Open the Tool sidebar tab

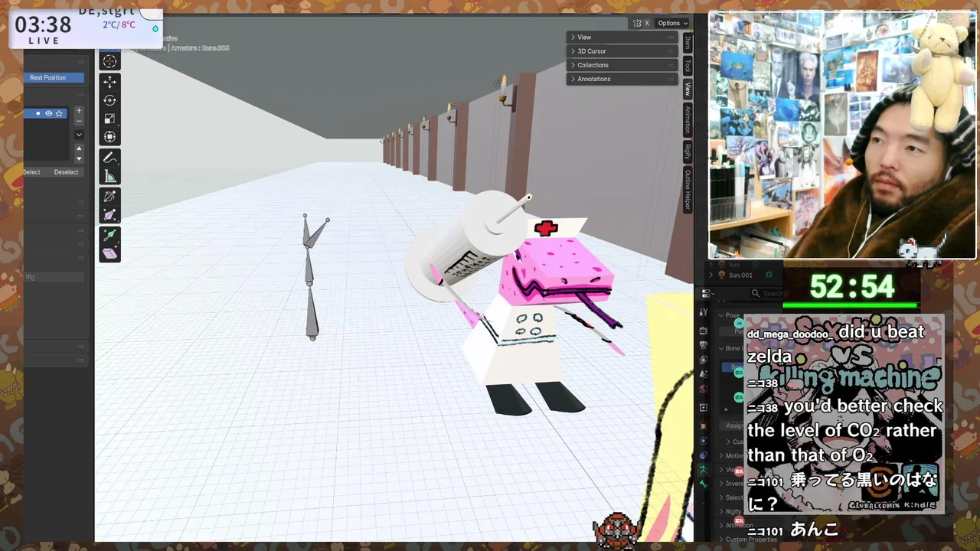[x=688, y=66]
